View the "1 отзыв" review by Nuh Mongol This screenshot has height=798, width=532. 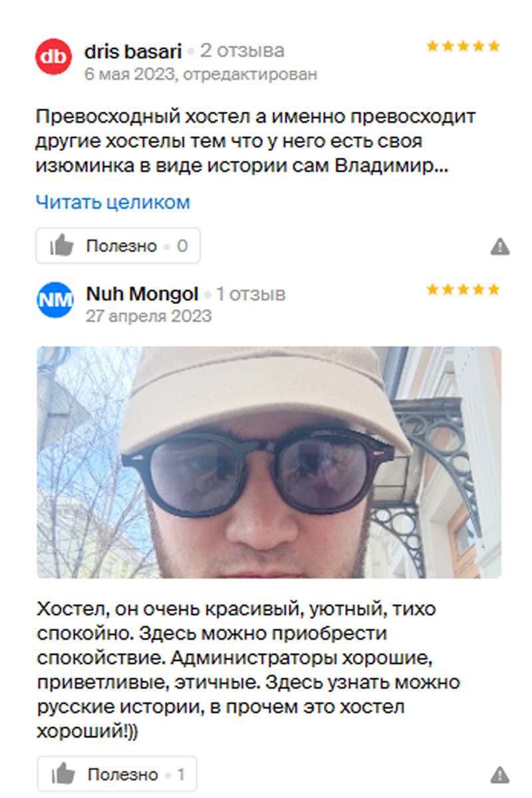[x=251, y=293]
